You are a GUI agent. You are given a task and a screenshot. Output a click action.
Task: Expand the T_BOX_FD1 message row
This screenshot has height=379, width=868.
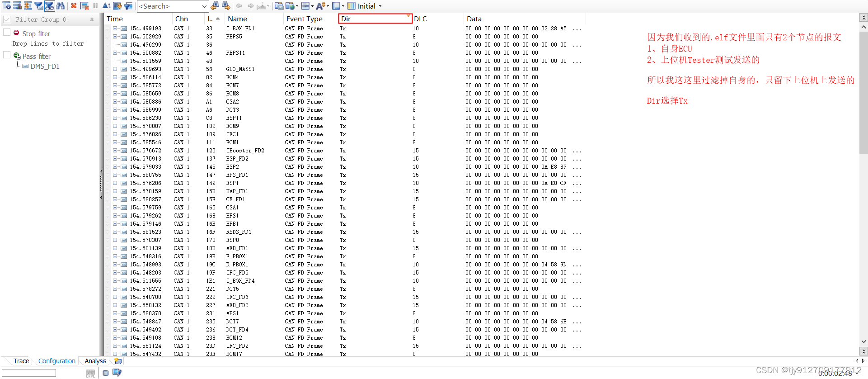(x=115, y=28)
